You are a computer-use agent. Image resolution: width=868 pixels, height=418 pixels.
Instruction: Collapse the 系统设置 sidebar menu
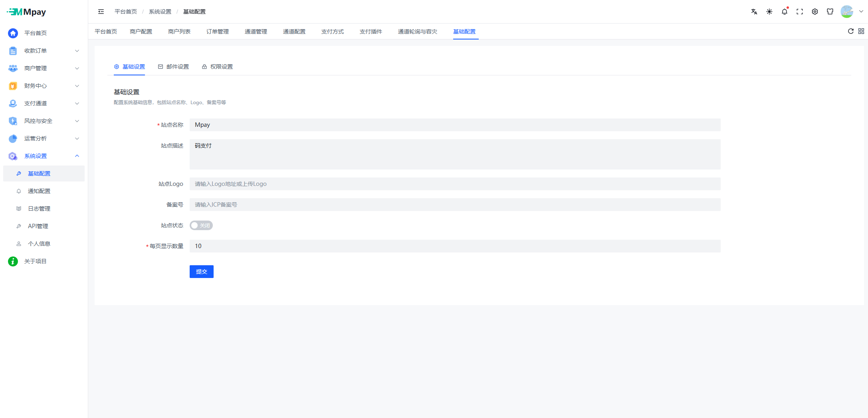(x=44, y=156)
